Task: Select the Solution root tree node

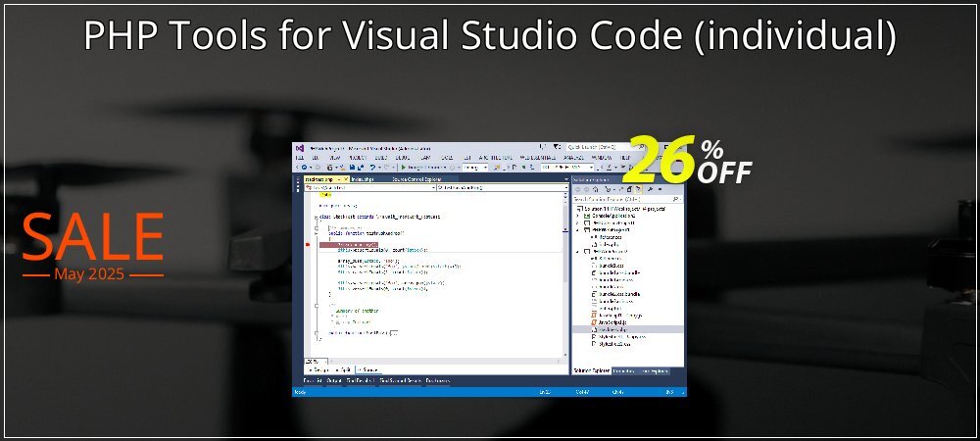Action: 622,209
